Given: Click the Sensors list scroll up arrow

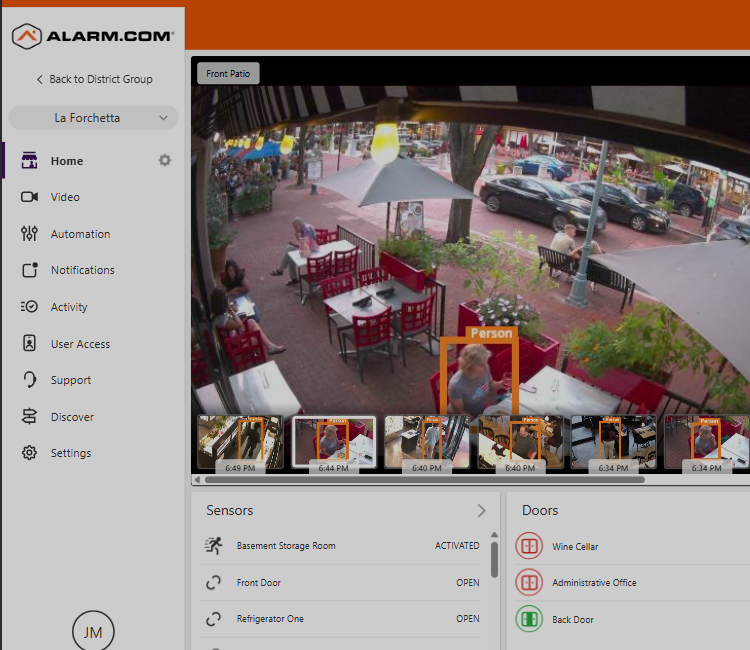Looking at the screenshot, I should pyautogui.click(x=495, y=535).
